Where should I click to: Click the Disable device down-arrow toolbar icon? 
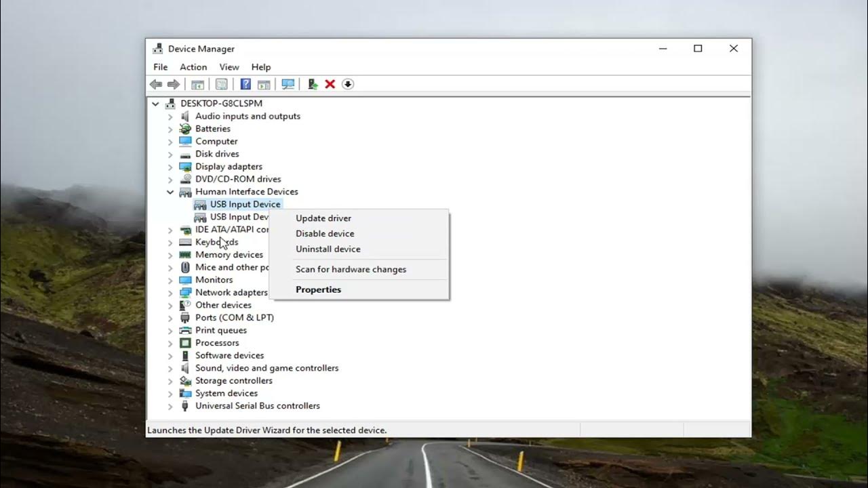tap(348, 84)
